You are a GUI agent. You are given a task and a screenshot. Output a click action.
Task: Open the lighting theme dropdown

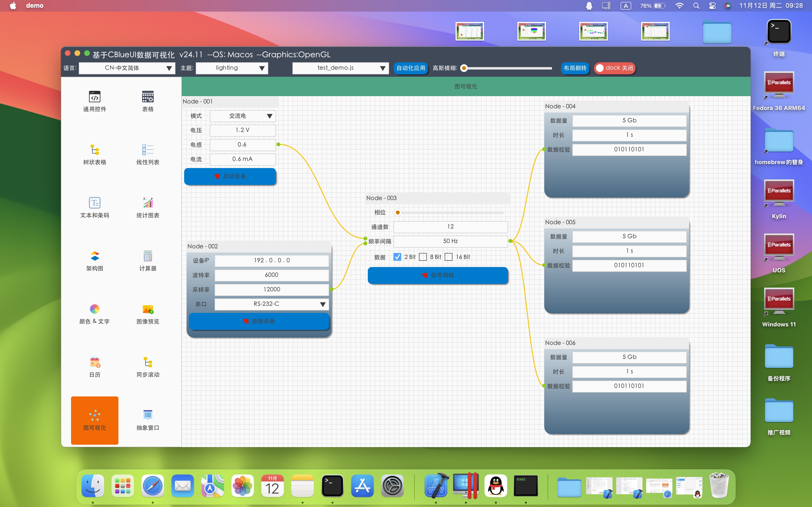232,68
